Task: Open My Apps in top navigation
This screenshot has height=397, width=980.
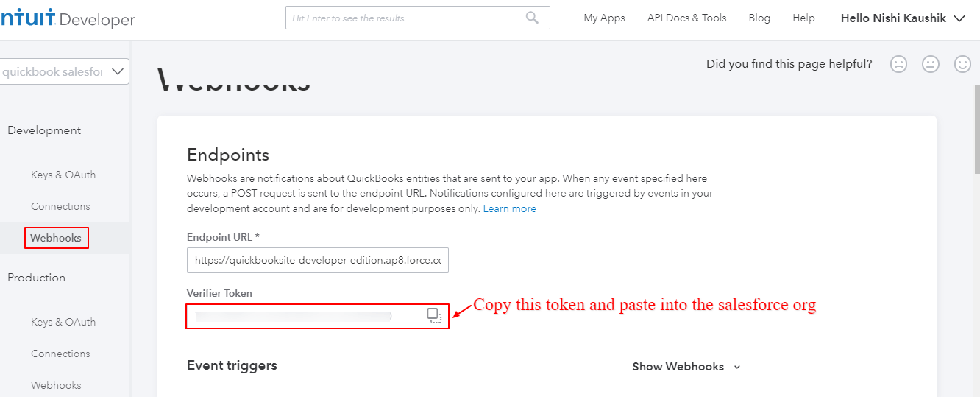Action: click(604, 18)
